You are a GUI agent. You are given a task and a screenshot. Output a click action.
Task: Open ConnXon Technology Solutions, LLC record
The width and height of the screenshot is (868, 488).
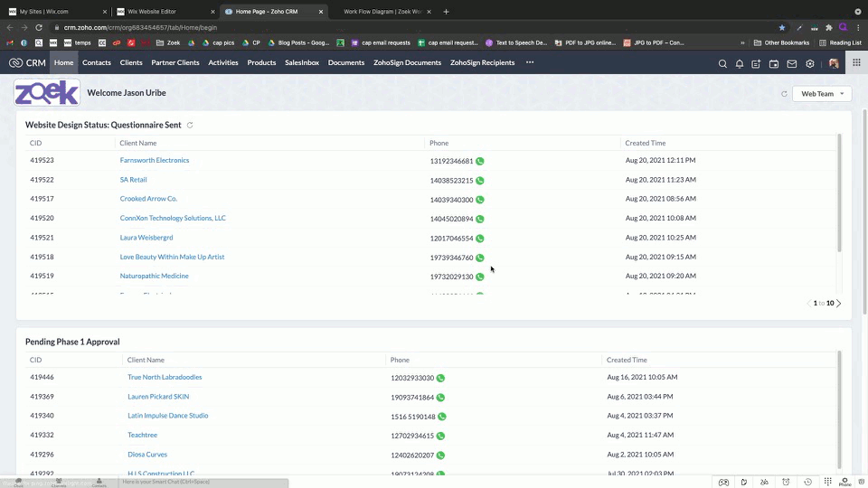(173, 218)
